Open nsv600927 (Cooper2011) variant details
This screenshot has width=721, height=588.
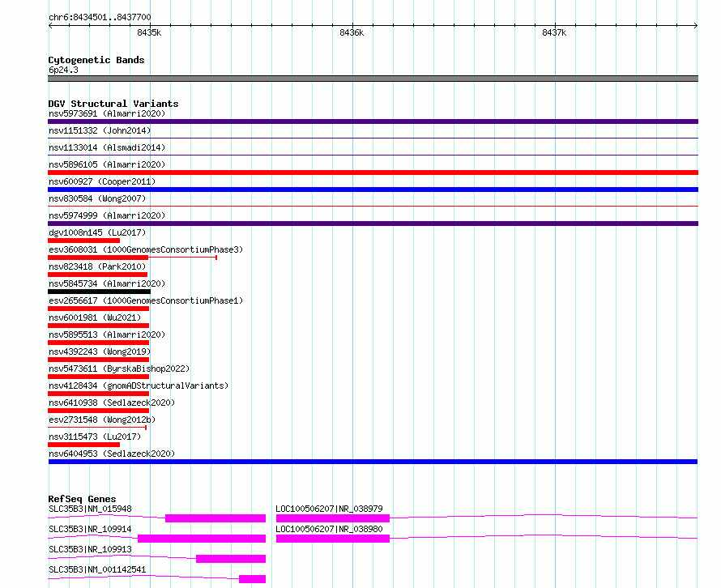(102, 181)
